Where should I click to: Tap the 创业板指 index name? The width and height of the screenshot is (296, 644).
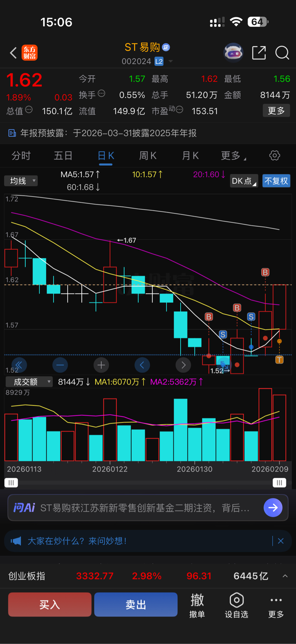click(27, 576)
